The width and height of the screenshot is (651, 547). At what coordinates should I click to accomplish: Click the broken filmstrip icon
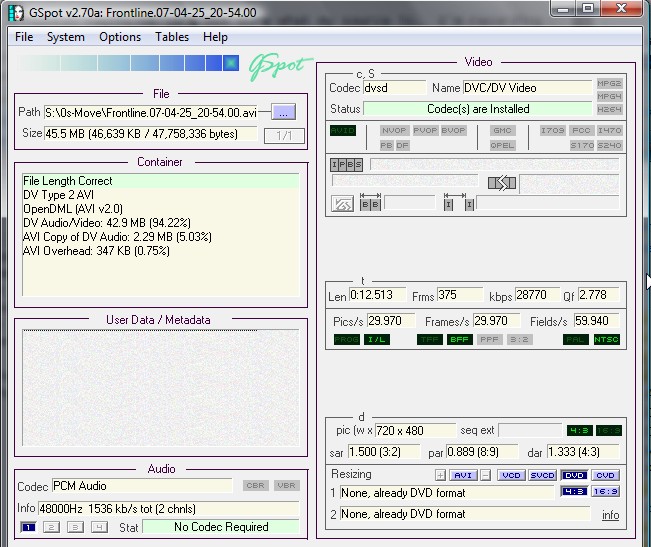[x=502, y=183]
